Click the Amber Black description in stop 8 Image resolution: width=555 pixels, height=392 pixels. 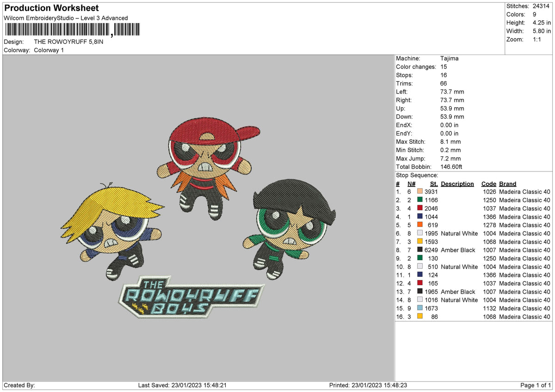click(x=458, y=250)
